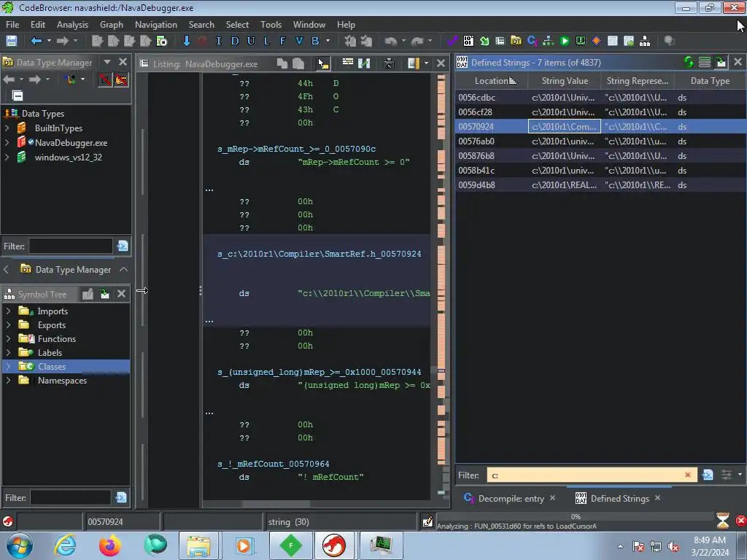Click the U (next undefined) toolbar icon
This screenshot has height=560, width=747.
251,41
